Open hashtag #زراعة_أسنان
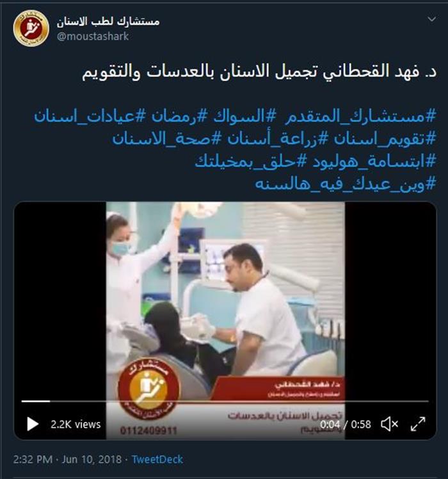Image resolution: width=448 pixels, height=479 pixels. (278, 139)
